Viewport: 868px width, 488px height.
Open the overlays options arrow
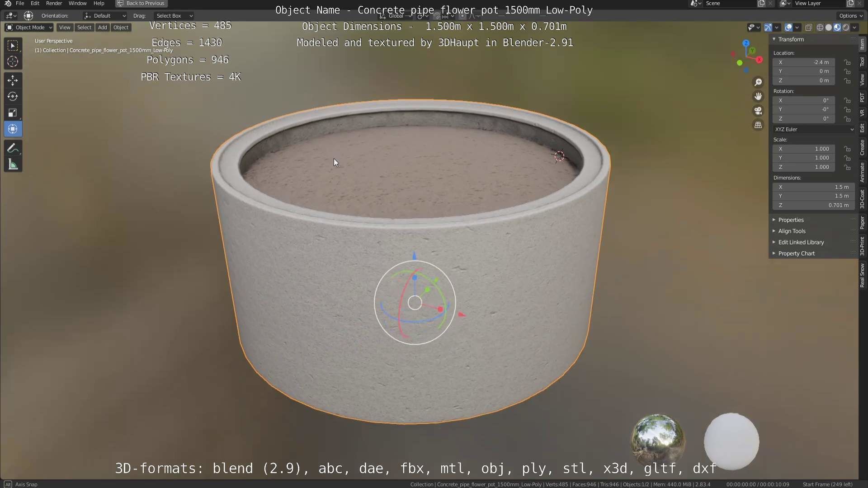coord(797,28)
